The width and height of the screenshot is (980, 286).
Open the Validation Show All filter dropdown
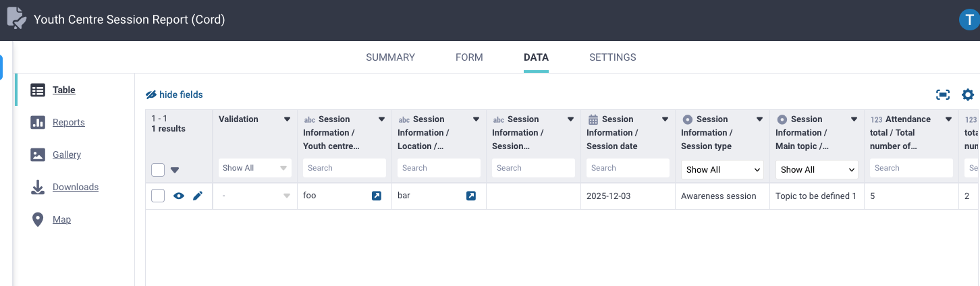pyautogui.click(x=255, y=168)
